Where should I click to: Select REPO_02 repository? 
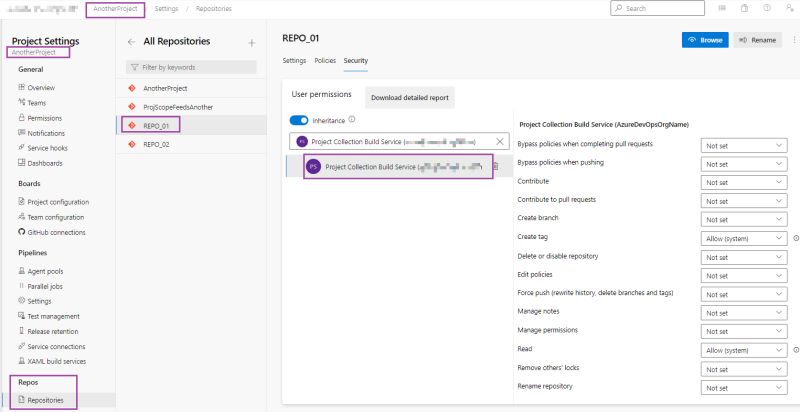[191, 144]
